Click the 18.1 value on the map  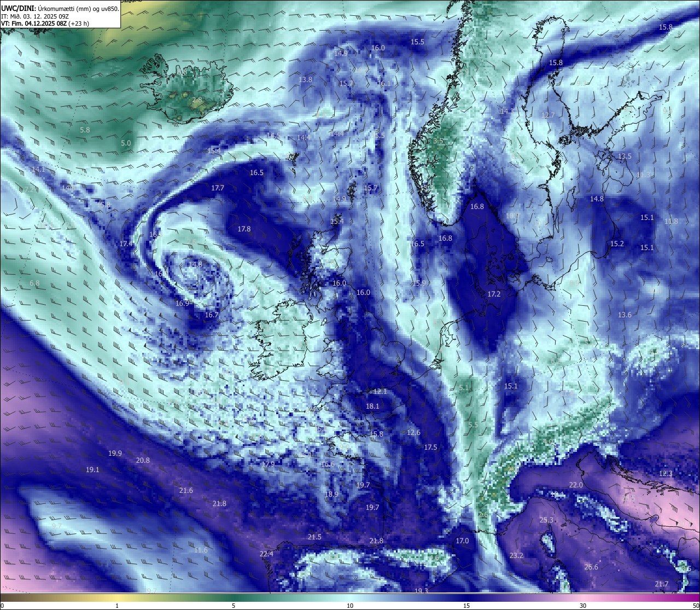point(372,406)
